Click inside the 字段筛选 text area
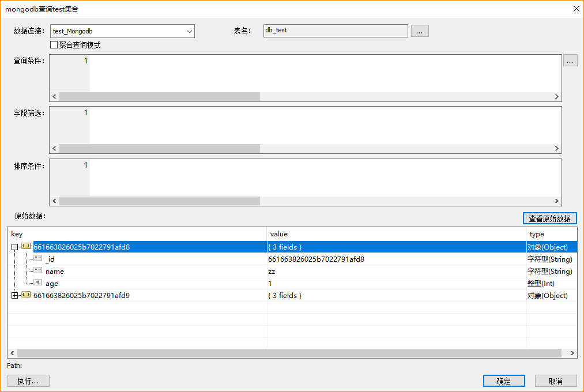 click(x=323, y=125)
